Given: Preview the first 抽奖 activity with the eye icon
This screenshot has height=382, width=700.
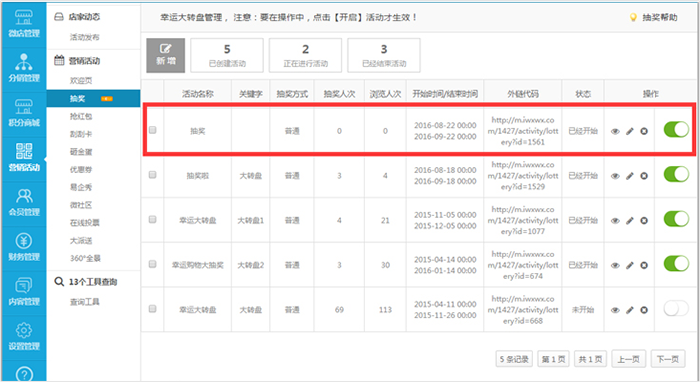Looking at the screenshot, I should click(x=615, y=131).
